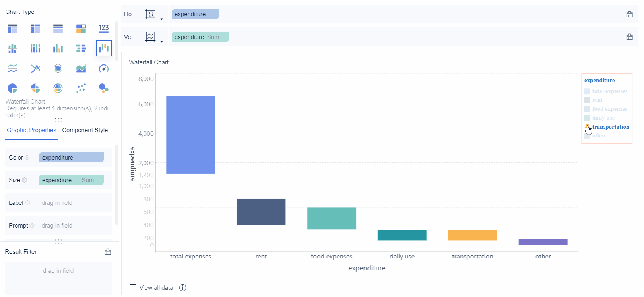
Task: Select the bubble chart type icon
Action: pyautogui.click(x=104, y=88)
